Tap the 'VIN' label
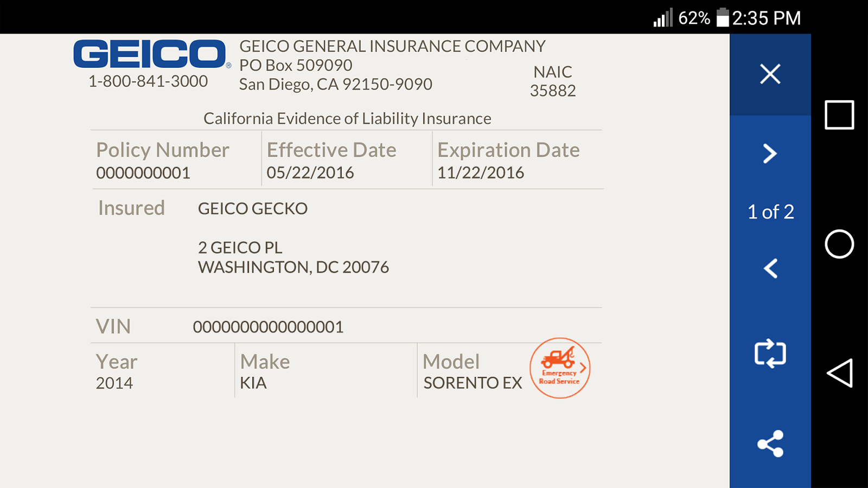Viewport: 868px width, 488px height. [113, 326]
